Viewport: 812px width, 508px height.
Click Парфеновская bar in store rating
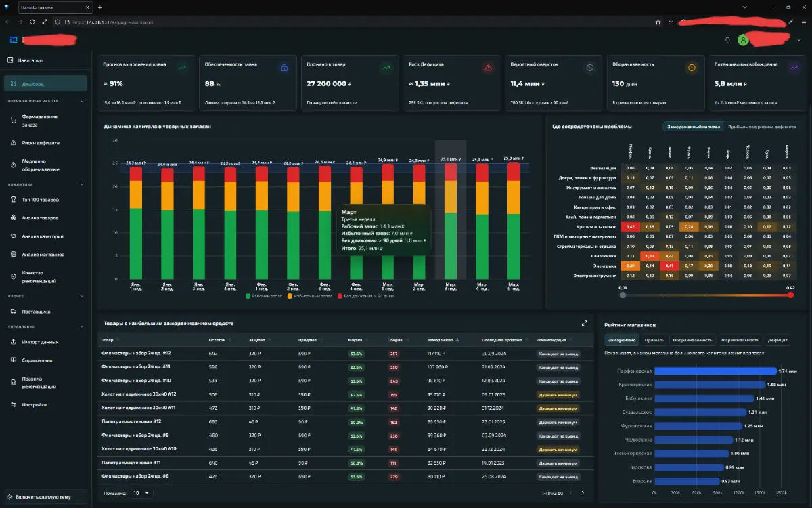click(x=715, y=371)
